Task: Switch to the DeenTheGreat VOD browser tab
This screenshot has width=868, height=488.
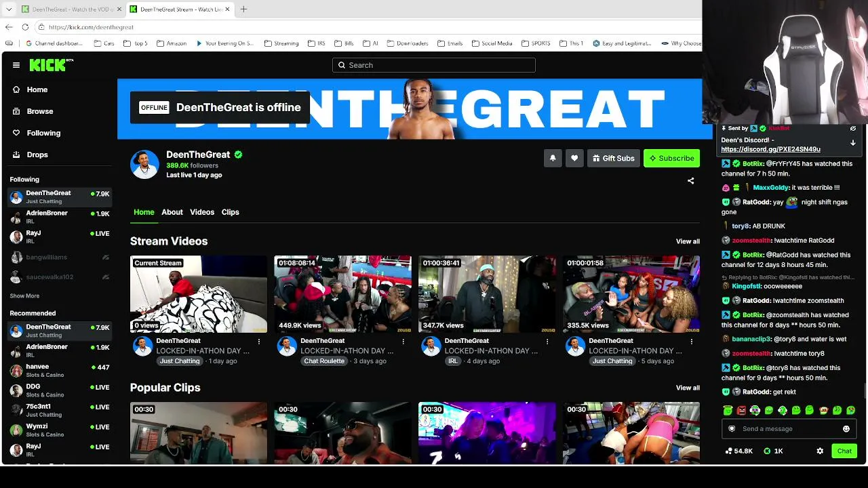Action: click(71, 9)
